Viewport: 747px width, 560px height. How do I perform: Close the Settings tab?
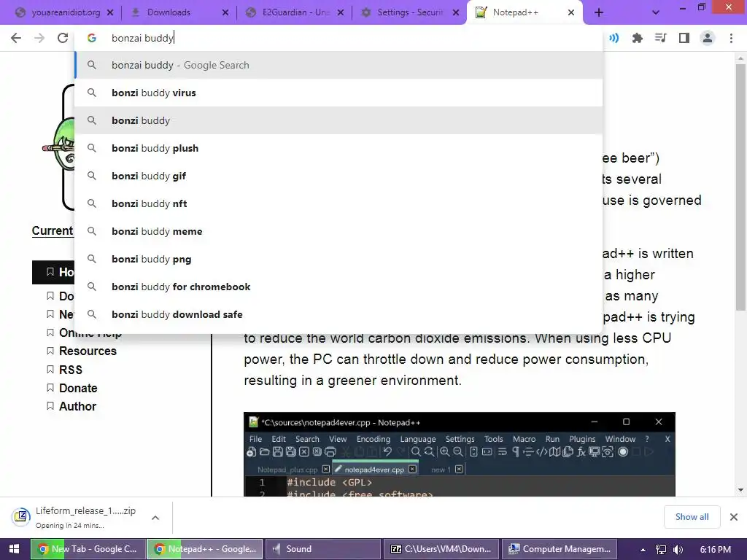[456, 13]
